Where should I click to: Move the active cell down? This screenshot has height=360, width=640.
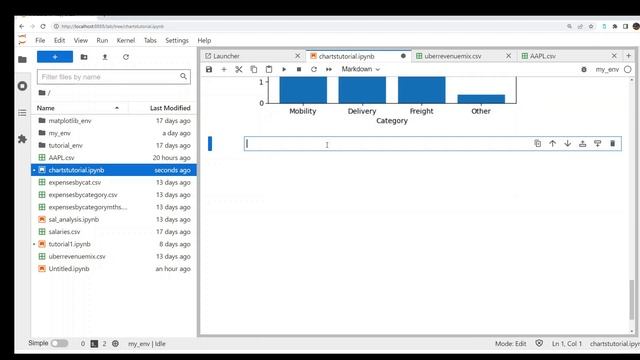(567, 143)
